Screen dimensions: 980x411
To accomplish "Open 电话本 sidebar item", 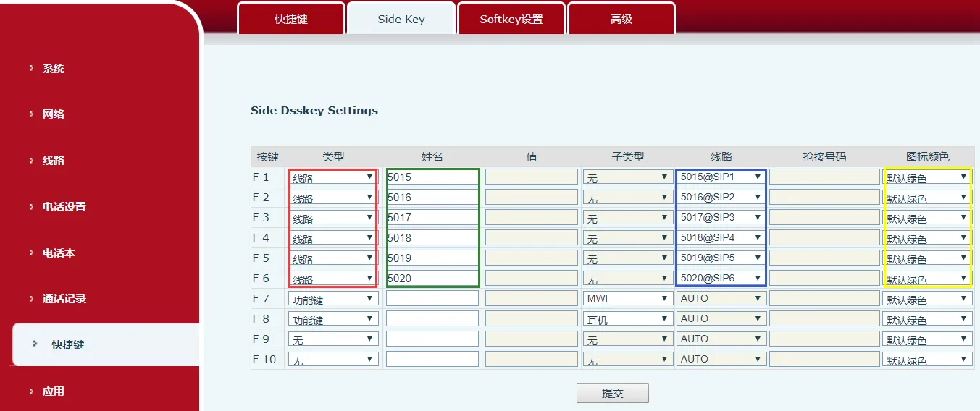I will tap(59, 253).
